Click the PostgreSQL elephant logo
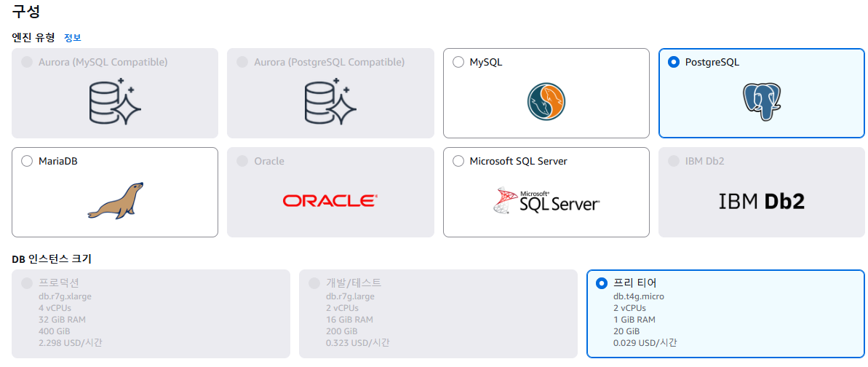 762,102
